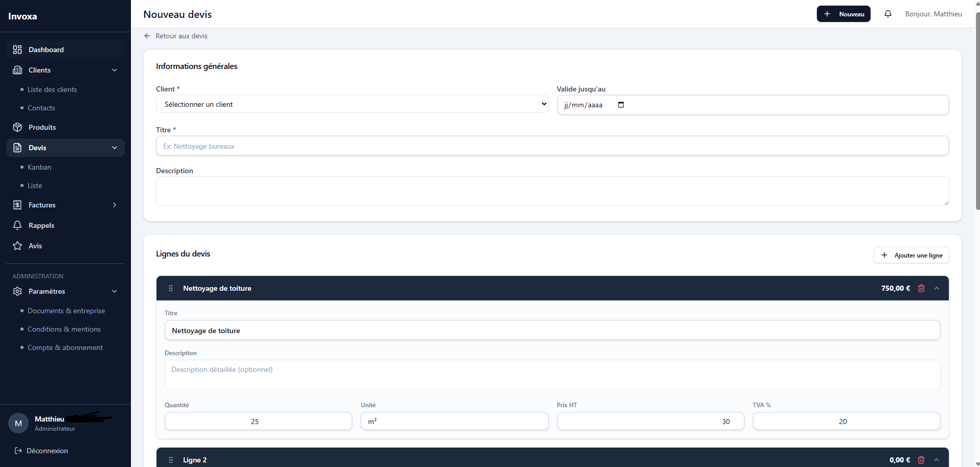980x467 pixels.
Task: Open the notification bell in the header
Action: [888, 14]
